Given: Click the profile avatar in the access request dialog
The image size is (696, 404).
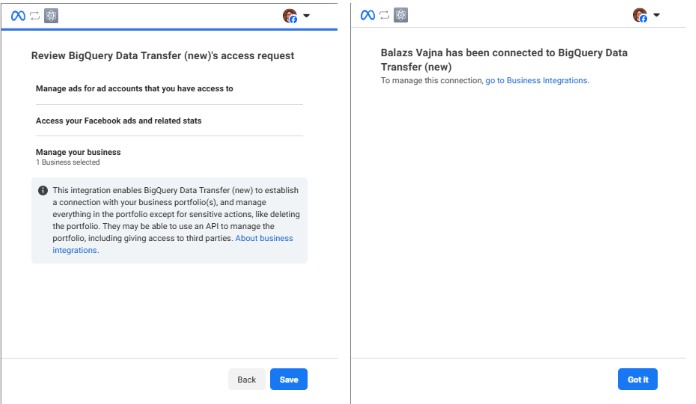Looking at the screenshot, I should click(x=290, y=15).
